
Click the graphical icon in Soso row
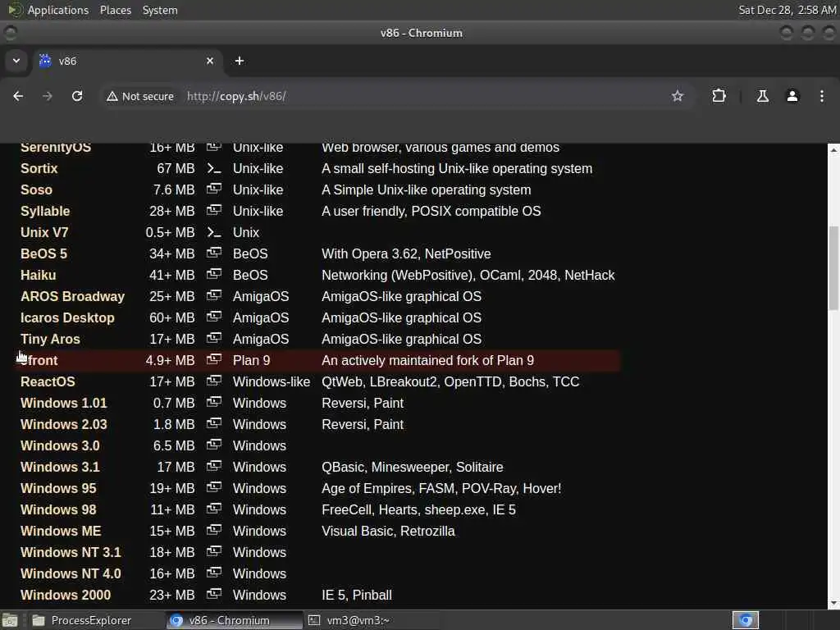[214, 189]
